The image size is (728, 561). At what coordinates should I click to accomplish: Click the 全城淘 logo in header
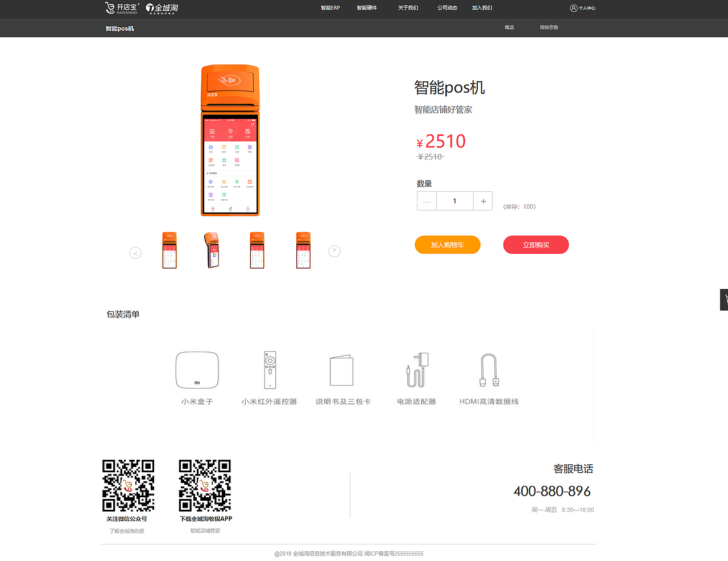(162, 8)
